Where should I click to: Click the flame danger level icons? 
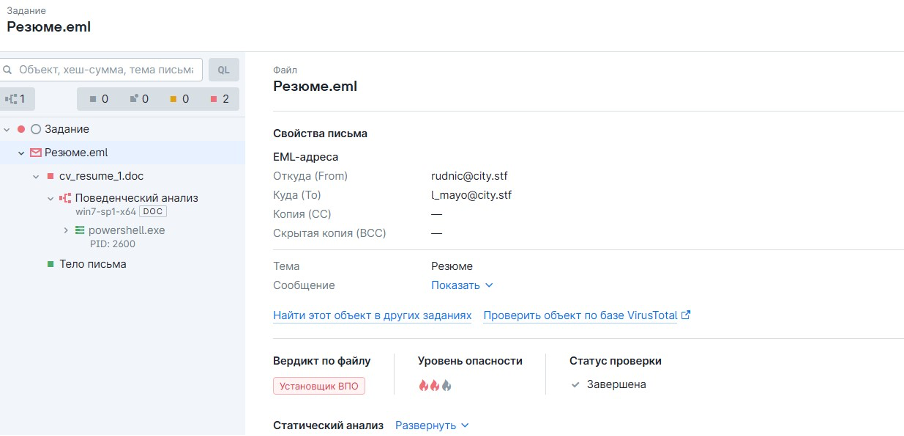[435, 385]
